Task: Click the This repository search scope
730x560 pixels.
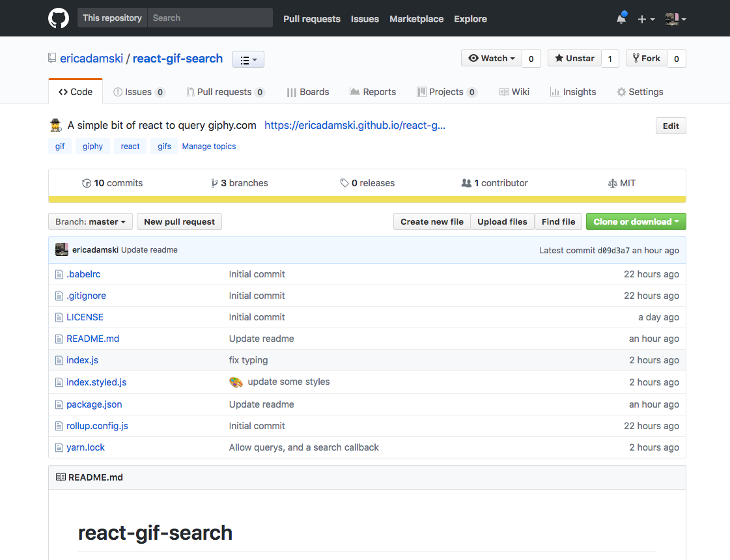Action: pos(112,18)
